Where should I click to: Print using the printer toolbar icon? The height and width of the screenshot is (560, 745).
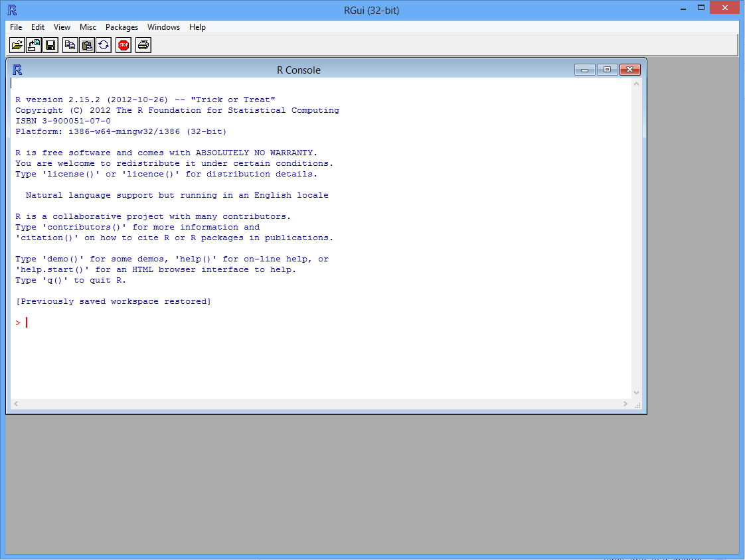pyautogui.click(x=143, y=45)
